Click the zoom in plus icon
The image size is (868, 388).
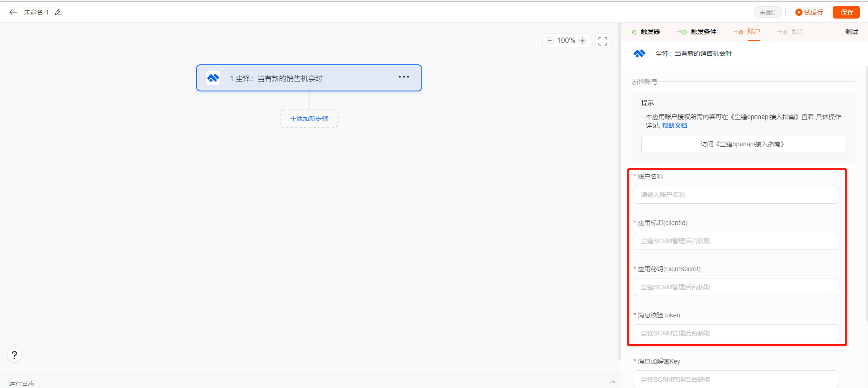[x=582, y=41]
